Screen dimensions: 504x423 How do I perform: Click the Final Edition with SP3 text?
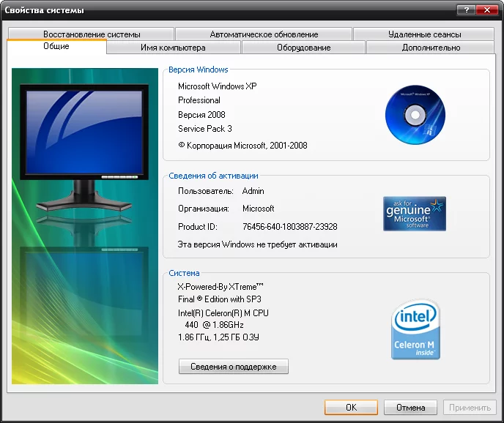(x=220, y=299)
